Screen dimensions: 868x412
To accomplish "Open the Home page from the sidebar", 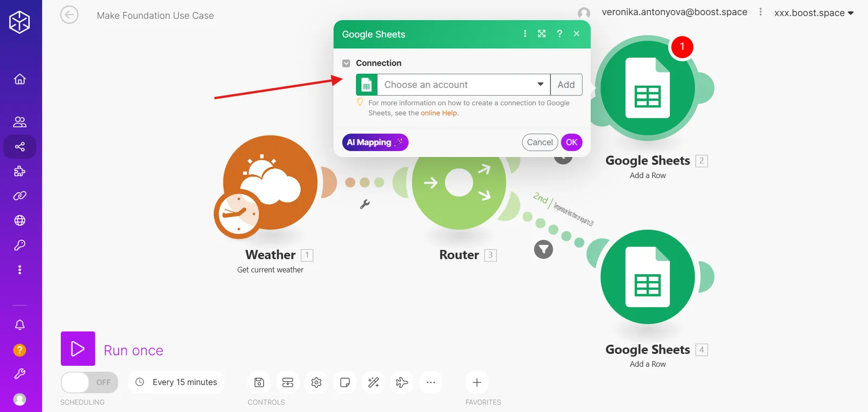I will pyautogui.click(x=20, y=79).
